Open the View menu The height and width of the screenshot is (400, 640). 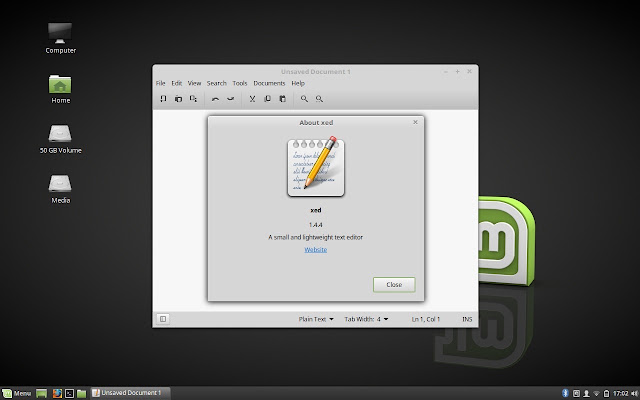pos(194,83)
